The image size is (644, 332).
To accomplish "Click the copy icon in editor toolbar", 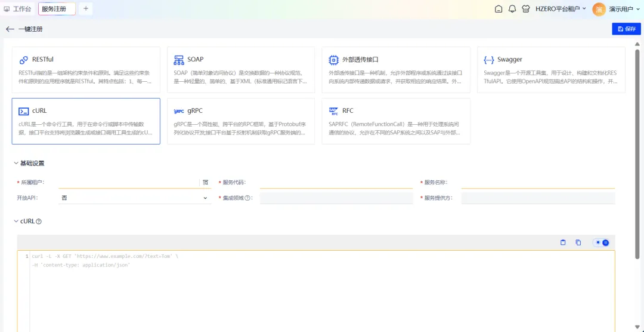I will point(578,242).
